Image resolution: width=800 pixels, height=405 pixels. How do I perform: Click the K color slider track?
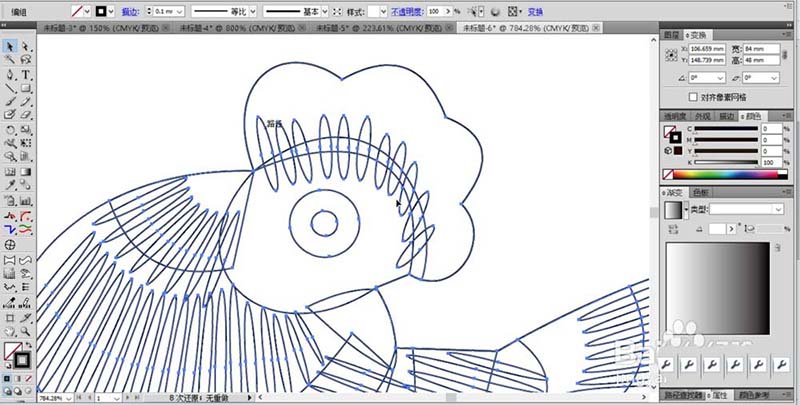click(x=726, y=162)
